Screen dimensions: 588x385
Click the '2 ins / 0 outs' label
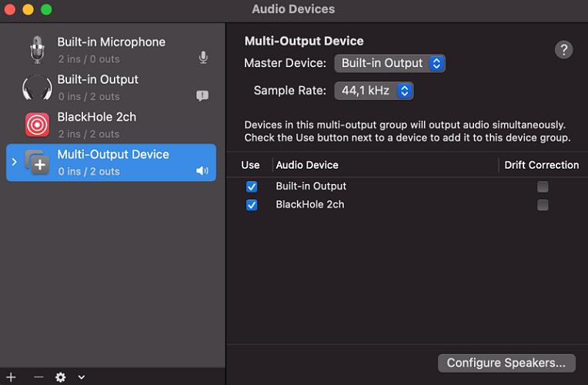point(89,59)
